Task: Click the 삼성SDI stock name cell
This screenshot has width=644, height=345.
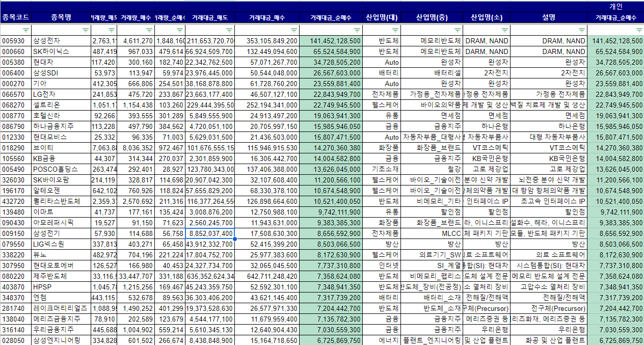Action: pos(62,73)
